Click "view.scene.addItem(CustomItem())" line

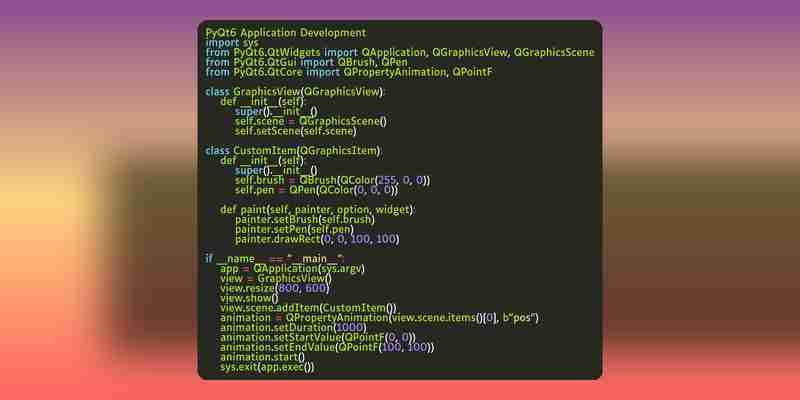pos(309,308)
